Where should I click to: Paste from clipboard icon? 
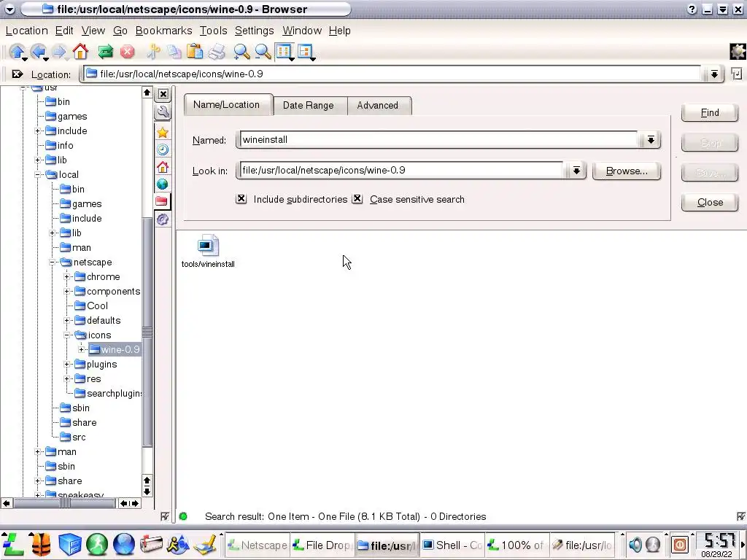[x=195, y=52]
